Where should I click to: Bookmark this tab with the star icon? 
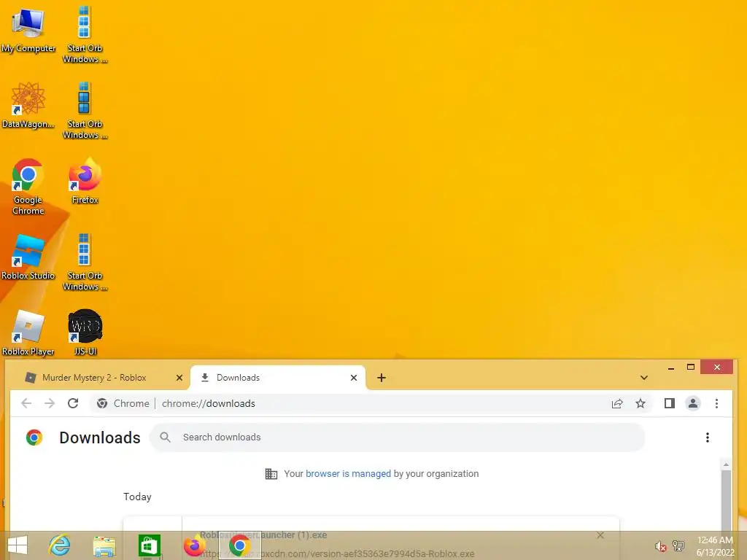pos(640,403)
